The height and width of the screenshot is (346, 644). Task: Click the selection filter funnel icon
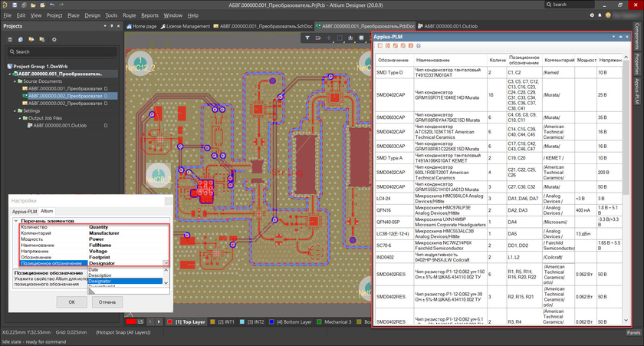[306, 37]
